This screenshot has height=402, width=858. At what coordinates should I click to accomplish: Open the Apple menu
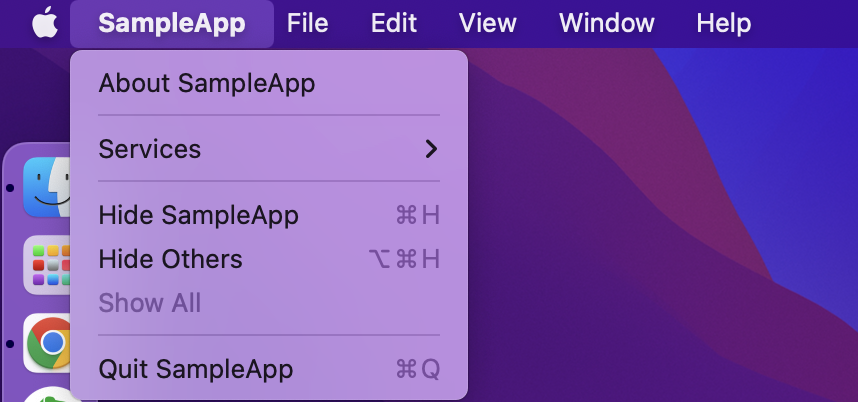(45, 23)
